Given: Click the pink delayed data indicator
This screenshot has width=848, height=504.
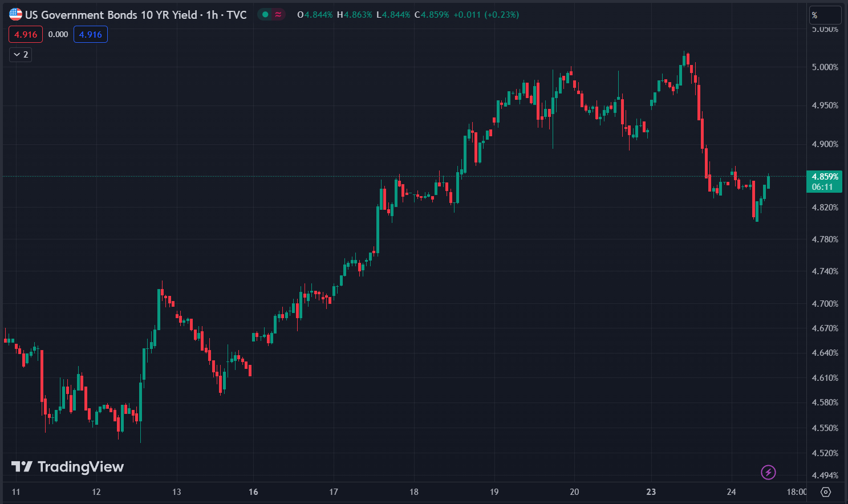Looking at the screenshot, I should [x=278, y=15].
